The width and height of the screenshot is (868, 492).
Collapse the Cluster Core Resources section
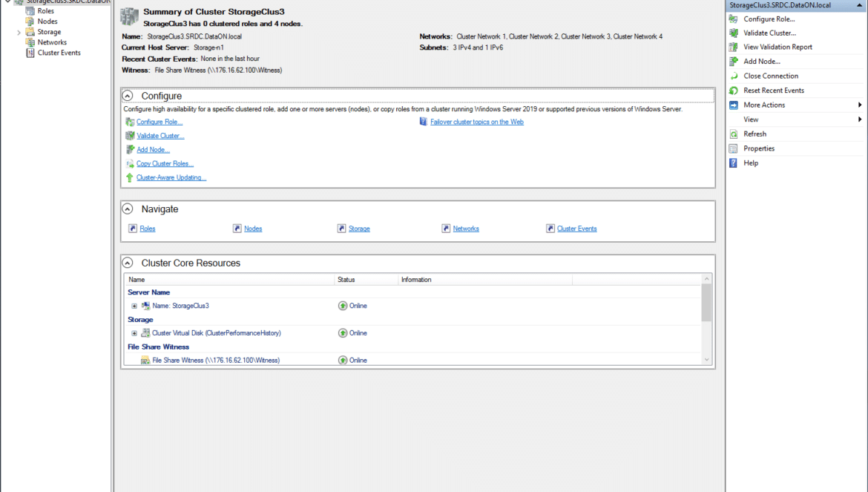coord(128,263)
